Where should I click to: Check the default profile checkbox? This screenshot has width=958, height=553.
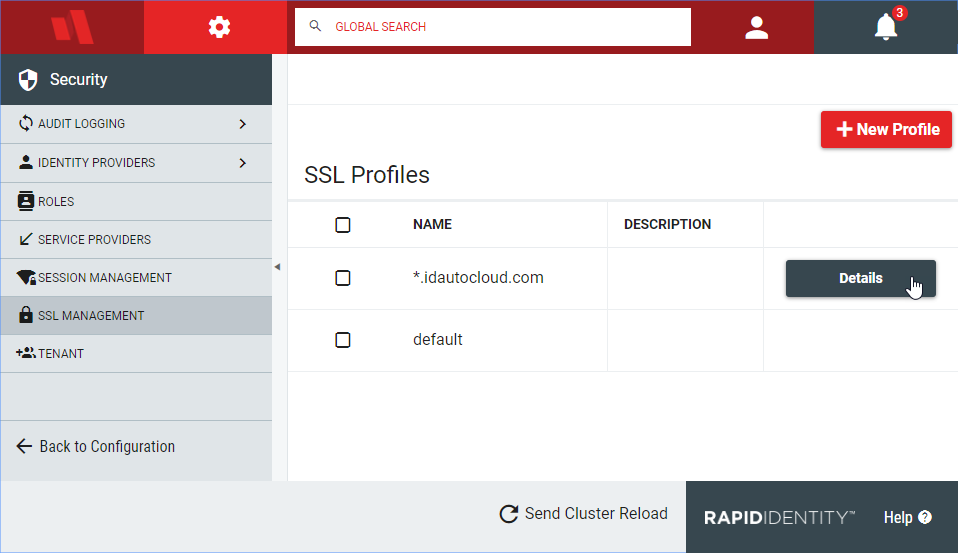(x=343, y=340)
